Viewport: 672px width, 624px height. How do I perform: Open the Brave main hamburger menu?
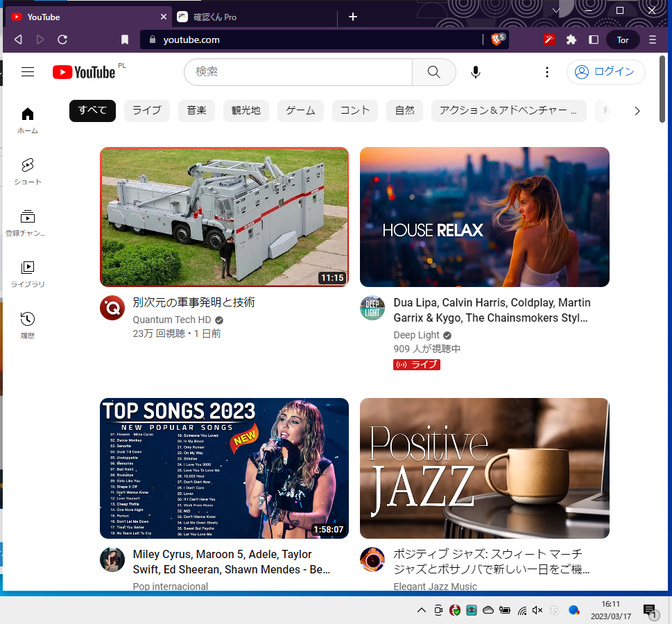tap(653, 40)
